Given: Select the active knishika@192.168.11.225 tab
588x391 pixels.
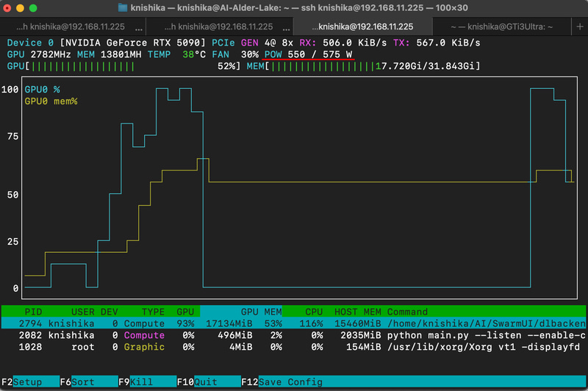Looking at the screenshot, I should [362, 26].
